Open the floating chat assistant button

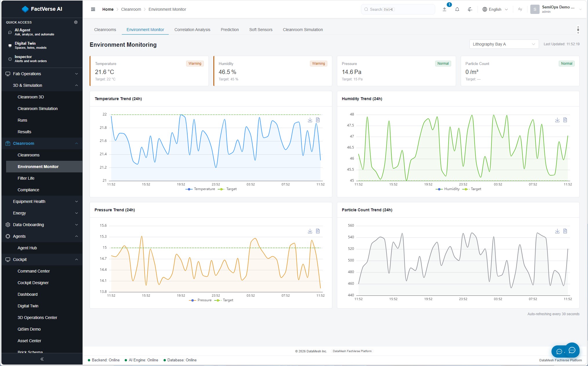[572, 350]
